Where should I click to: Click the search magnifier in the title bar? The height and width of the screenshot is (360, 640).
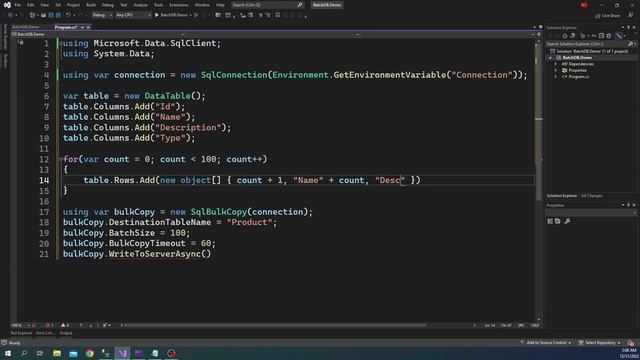click(x=300, y=5)
